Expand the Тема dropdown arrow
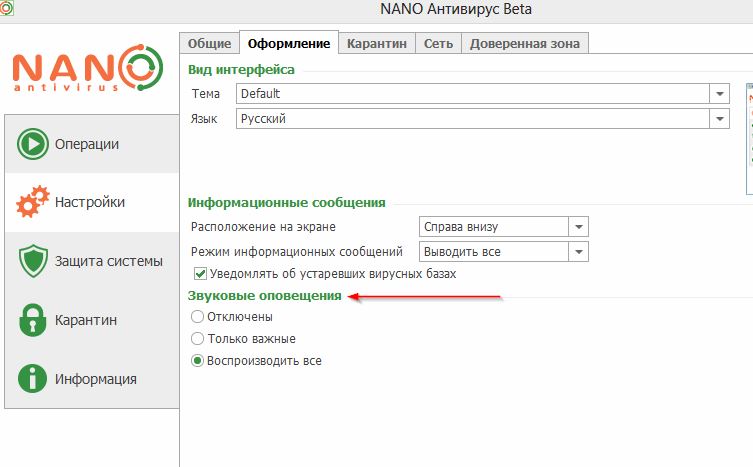The height and width of the screenshot is (467, 753). coord(719,93)
